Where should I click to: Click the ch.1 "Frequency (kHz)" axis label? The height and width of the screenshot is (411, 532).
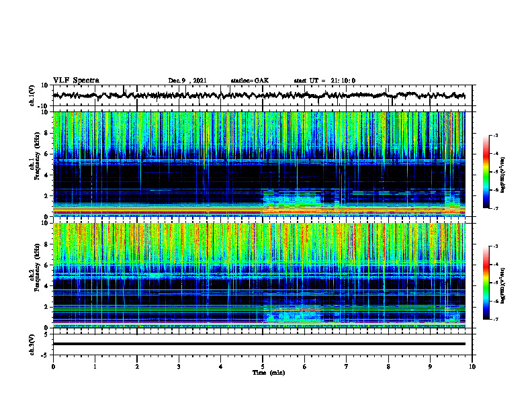[x=37, y=156]
